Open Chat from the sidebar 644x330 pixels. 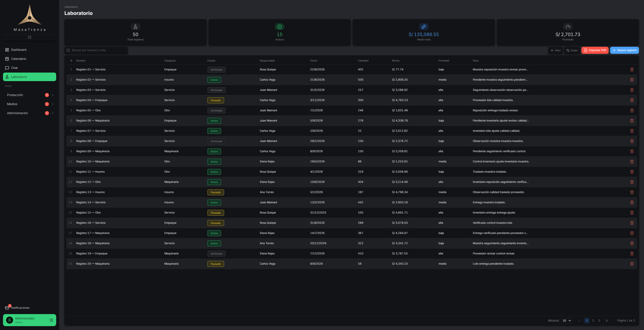tap(30, 68)
